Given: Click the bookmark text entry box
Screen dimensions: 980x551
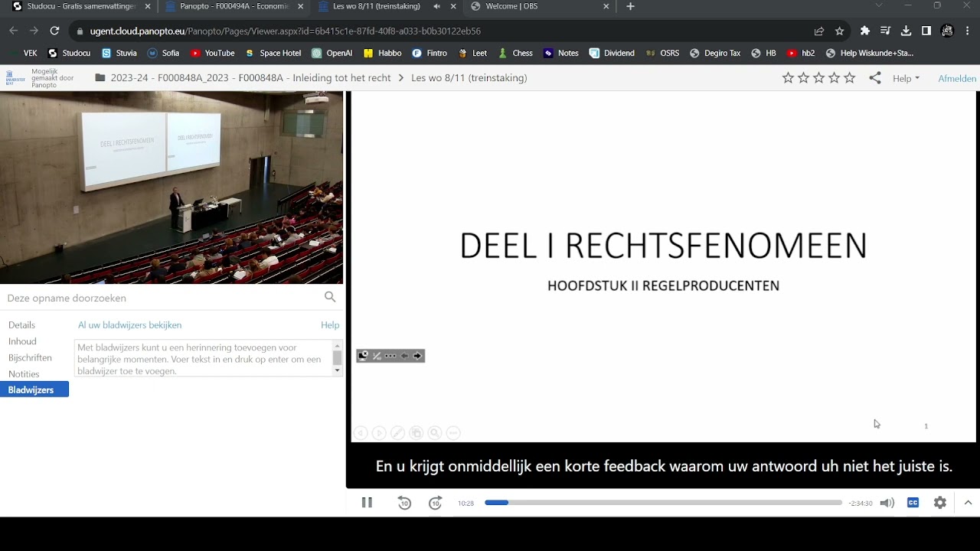Looking at the screenshot, I should point(203,359).
